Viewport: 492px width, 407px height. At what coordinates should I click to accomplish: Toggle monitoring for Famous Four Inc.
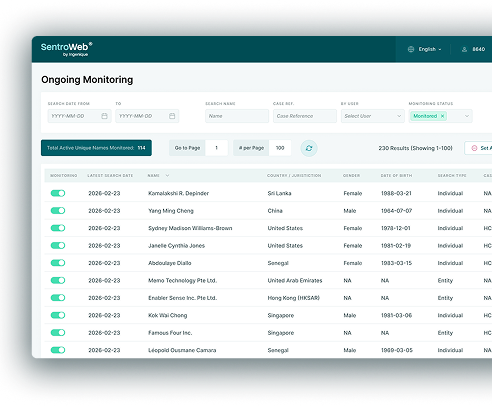[x=58, y=333]
